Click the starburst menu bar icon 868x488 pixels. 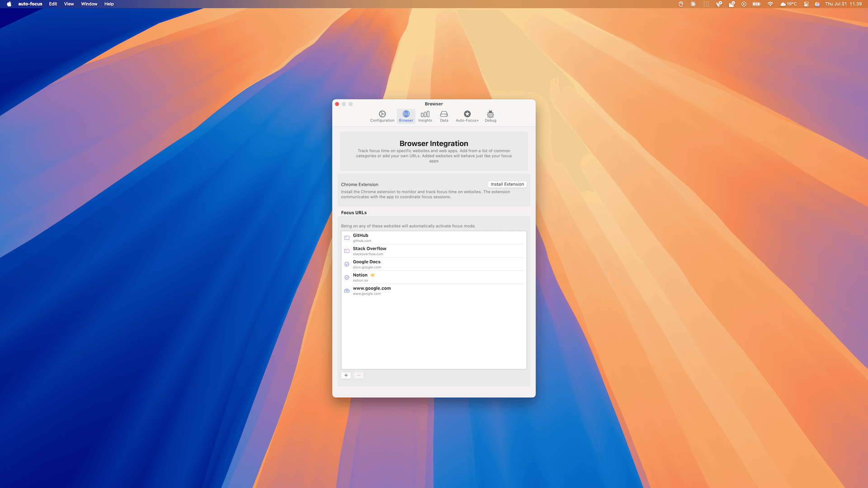point(693,4)
